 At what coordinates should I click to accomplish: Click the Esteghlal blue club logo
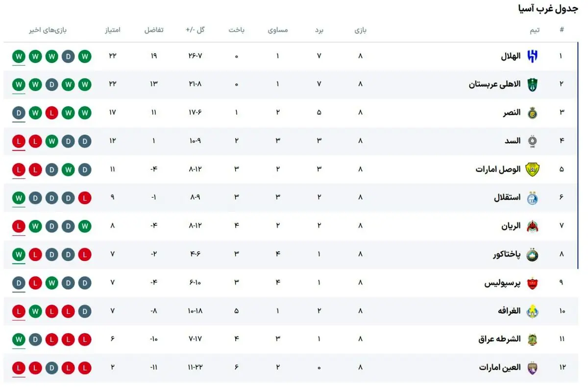[532, 198]
